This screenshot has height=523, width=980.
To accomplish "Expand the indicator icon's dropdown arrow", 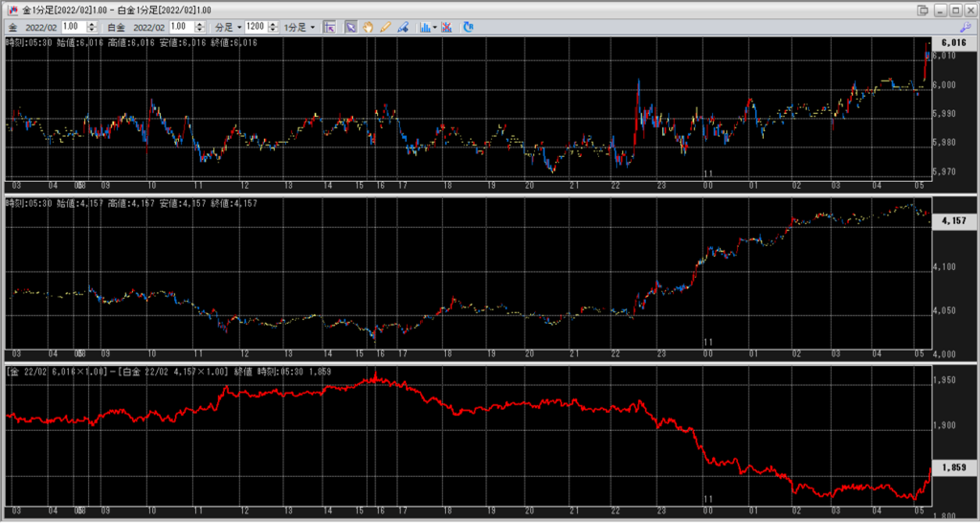I will point(435,27).
